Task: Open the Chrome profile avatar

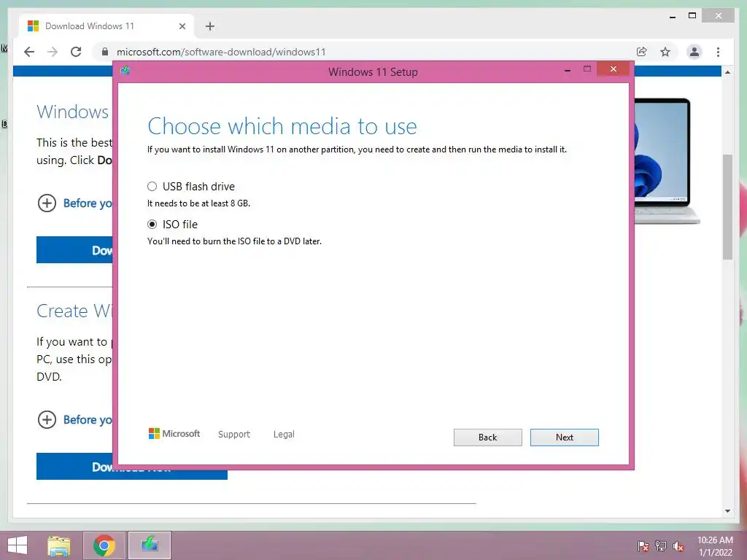Action: 694,52
